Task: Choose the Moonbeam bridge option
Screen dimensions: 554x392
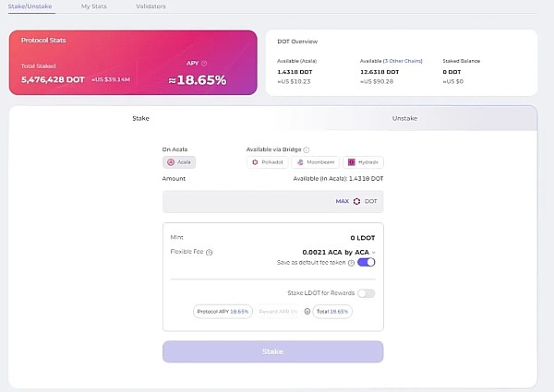Action: 315,162
